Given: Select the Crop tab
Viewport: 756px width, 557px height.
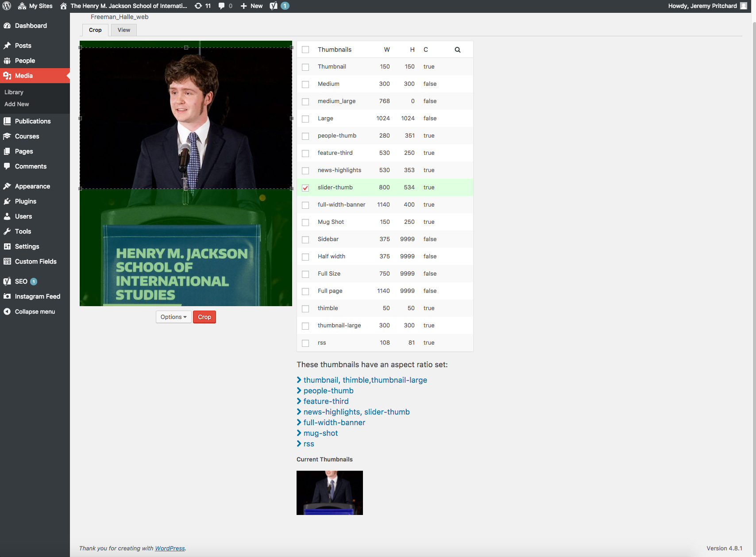Looking at the screenshot, I should tap(95, 30).
